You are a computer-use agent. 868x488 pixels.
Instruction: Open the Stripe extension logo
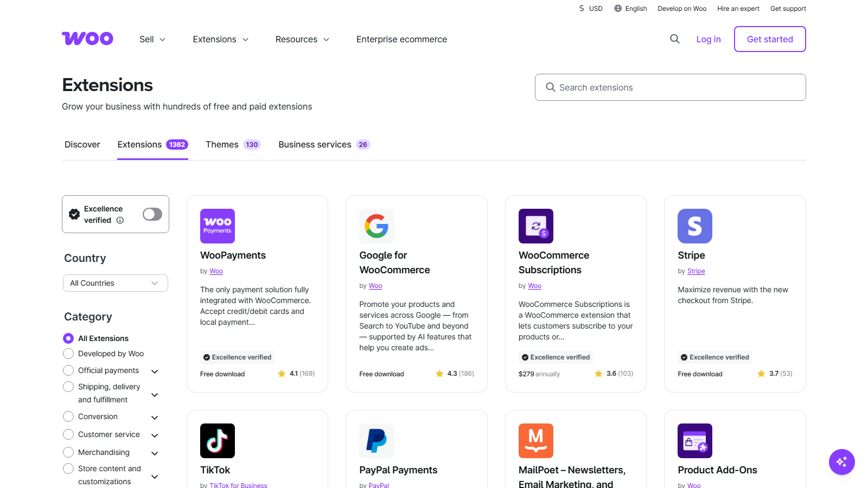(x=695, y=226)
